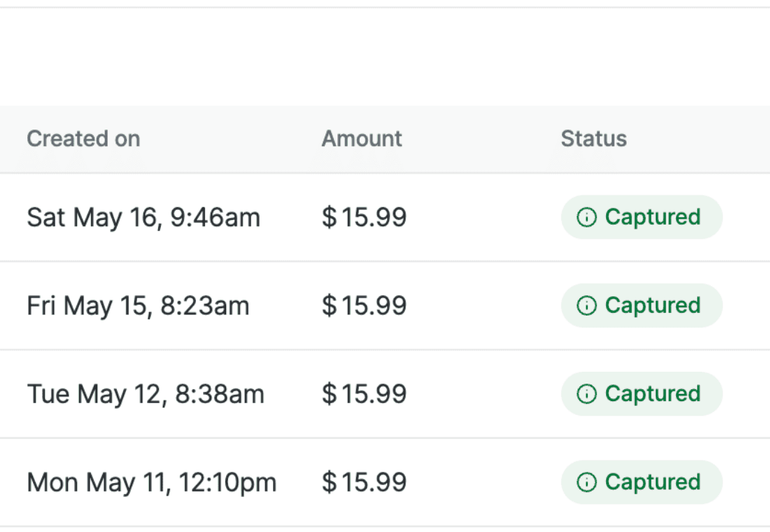The image size is (770, 532).
Task: Select the Sat May 16, 9:46am date
Action: [x=143, y=218]
